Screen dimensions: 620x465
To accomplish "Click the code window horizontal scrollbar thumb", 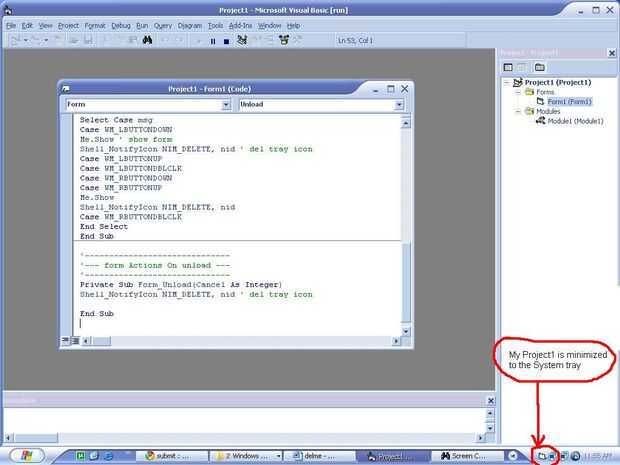I will pos(102,340).
